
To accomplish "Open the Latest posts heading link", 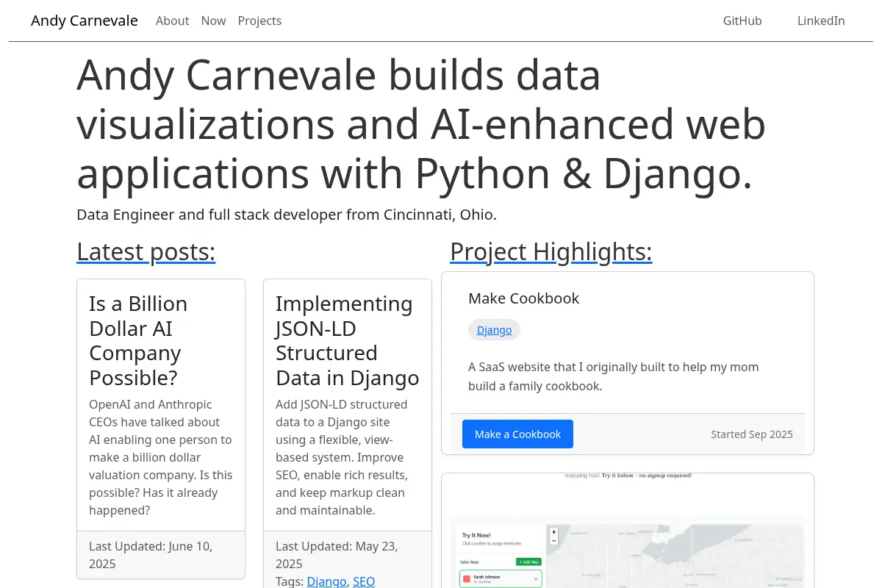I will point(146,251).
